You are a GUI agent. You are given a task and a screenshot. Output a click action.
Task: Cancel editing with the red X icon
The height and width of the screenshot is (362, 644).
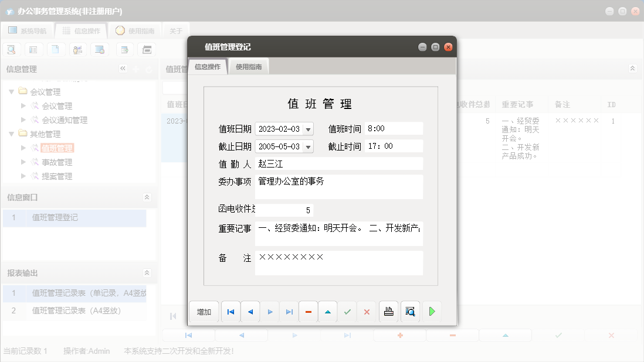tap(367, 312)
